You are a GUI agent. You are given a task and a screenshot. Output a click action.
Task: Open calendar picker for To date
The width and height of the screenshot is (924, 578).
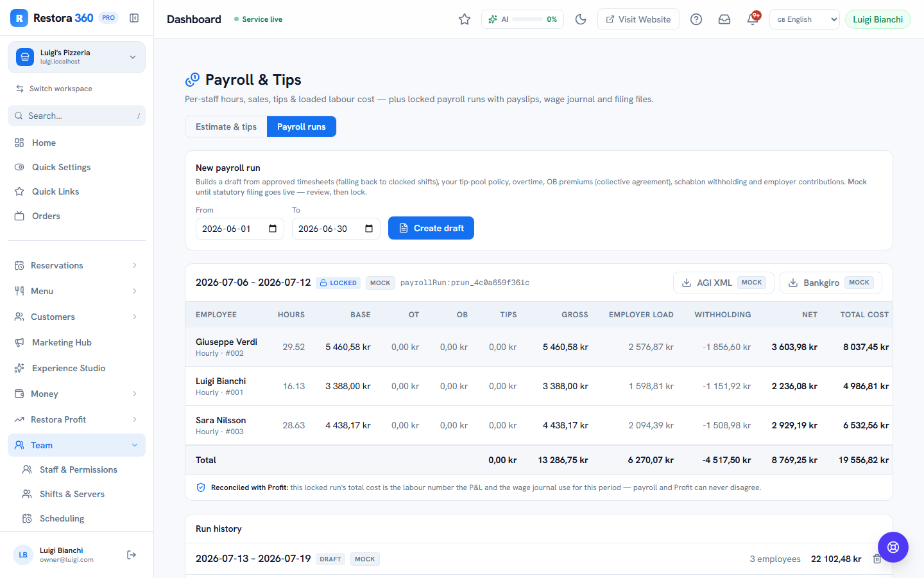click(369, 229)
